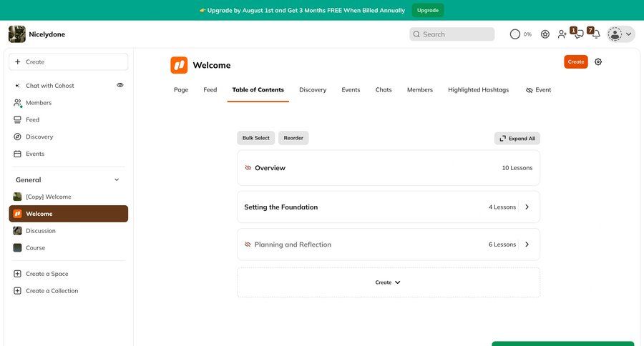The width and height of the screenshot is (644, 346).
Task: Click the sidebar Create field
Action: [68, 62]
